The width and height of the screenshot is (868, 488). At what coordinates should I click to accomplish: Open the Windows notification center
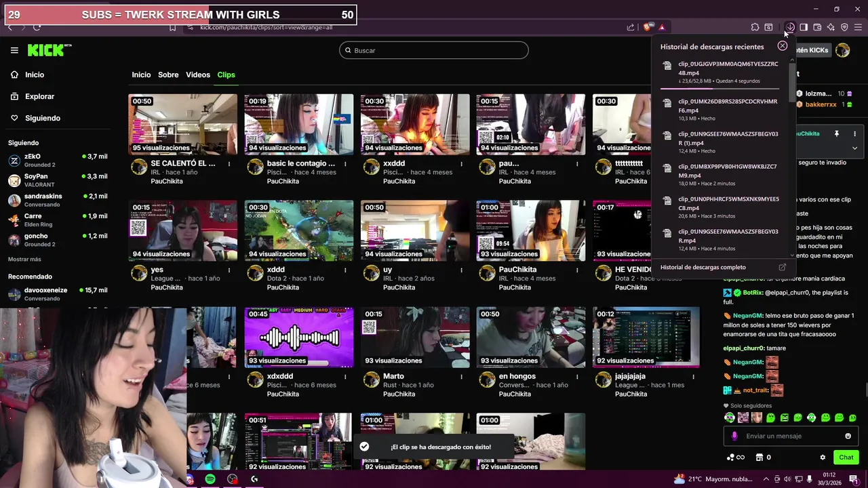(x=854, y=479)
